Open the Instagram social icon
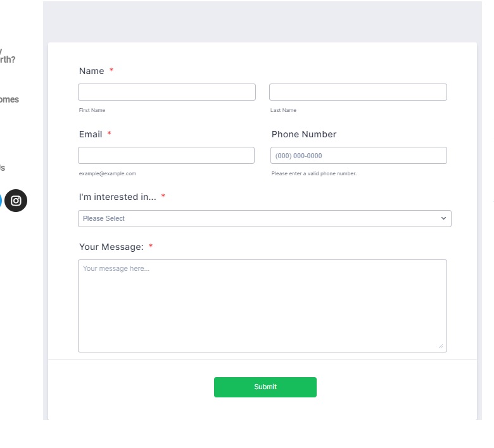 (16, 201)
